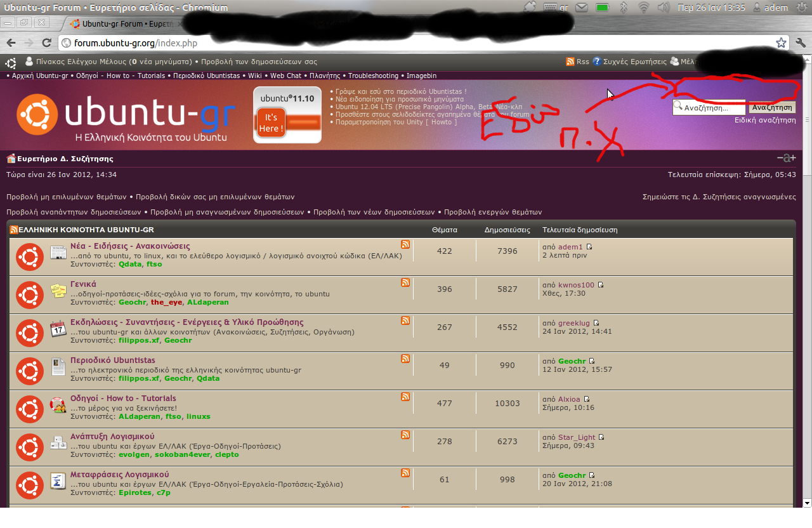Open the volume indicator in system tray
This screenshot has width=812, height=528.
(664, 8)
